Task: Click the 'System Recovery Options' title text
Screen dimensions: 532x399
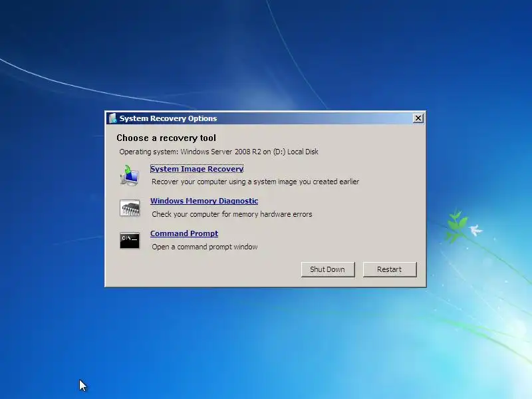Action: 168,118
